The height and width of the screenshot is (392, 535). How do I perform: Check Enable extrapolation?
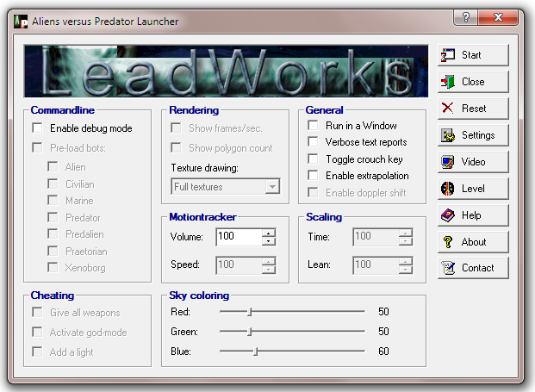pyautogui.click(x=313, y=176)
